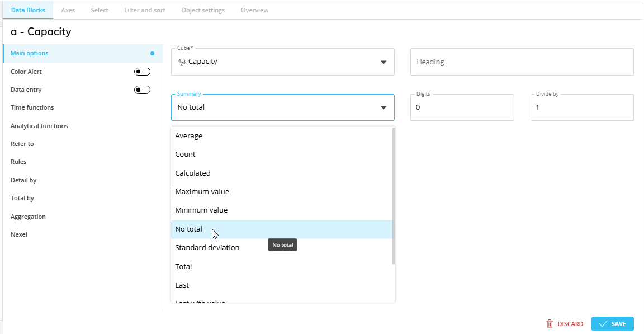Click the checkmark icon on Save
This screenshot has width=644, height=334.
point(603,324)
